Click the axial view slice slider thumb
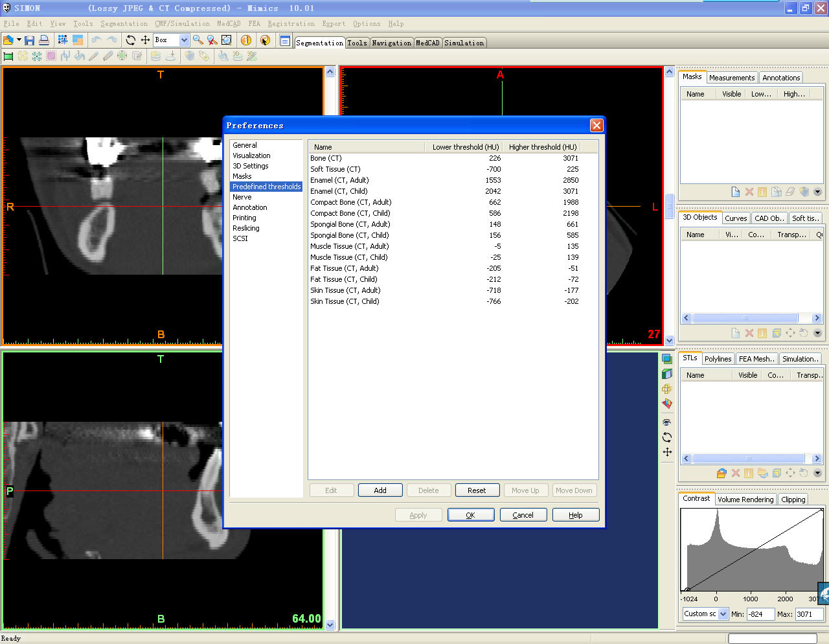This screenshot has height=644, width=829. [x=669, y=206]
